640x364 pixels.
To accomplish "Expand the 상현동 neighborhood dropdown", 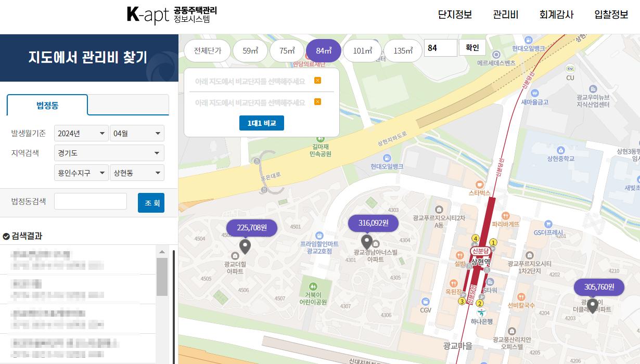I will click(137, 172).
